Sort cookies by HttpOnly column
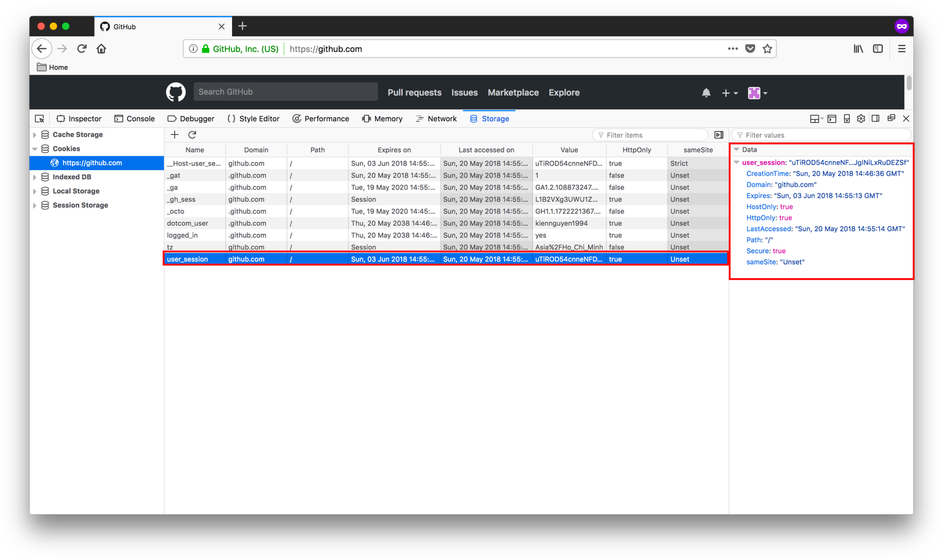This screenshot has width=943, height=560. (637, 150)
